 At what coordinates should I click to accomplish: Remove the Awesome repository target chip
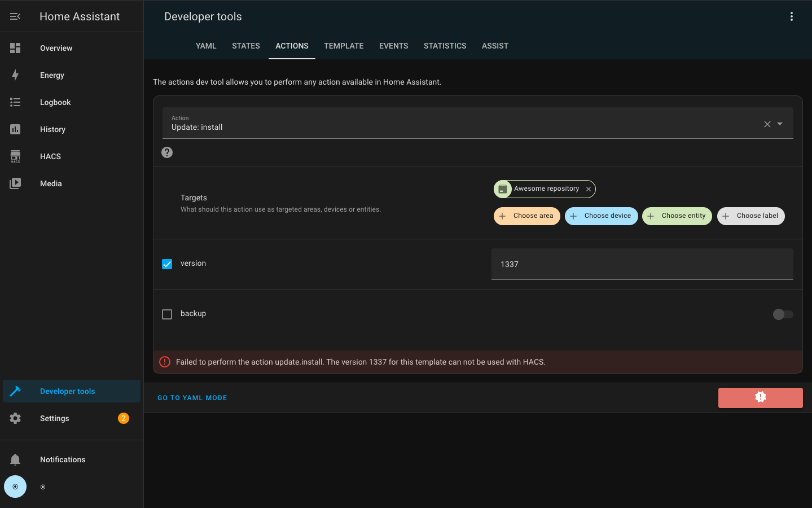coord(589,189)
